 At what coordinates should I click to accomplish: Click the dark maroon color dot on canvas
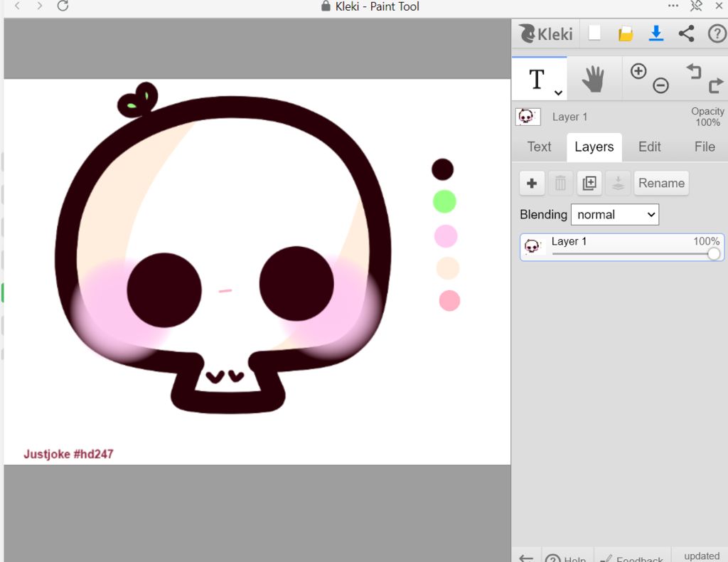[442, 169]
